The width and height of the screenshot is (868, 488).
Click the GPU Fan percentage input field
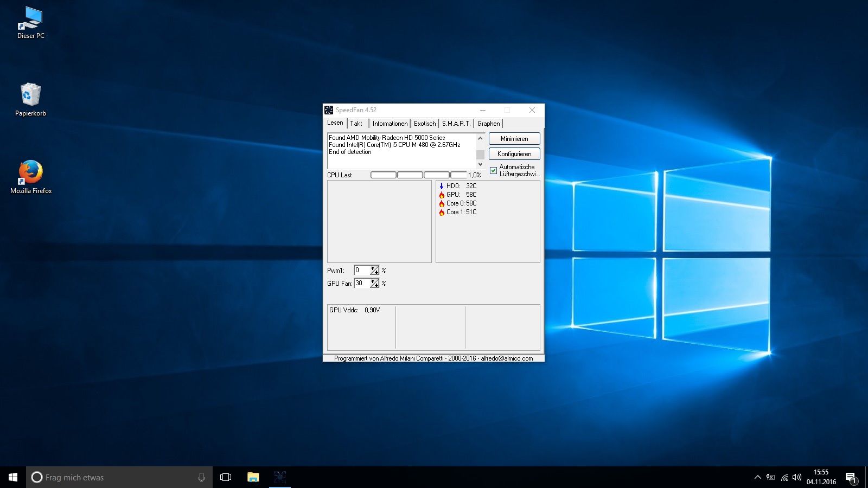[362, 283]
